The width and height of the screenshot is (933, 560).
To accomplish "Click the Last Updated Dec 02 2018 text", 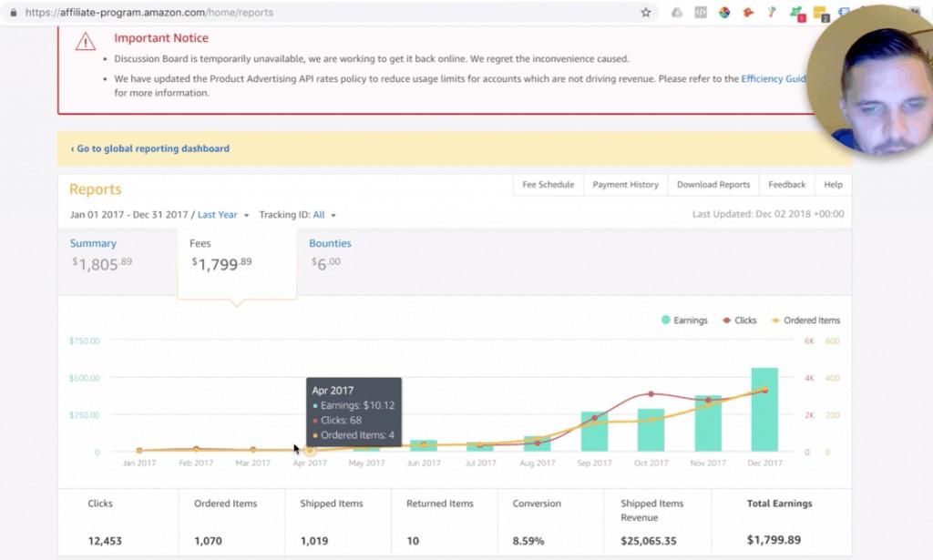I will coord(768,214).
